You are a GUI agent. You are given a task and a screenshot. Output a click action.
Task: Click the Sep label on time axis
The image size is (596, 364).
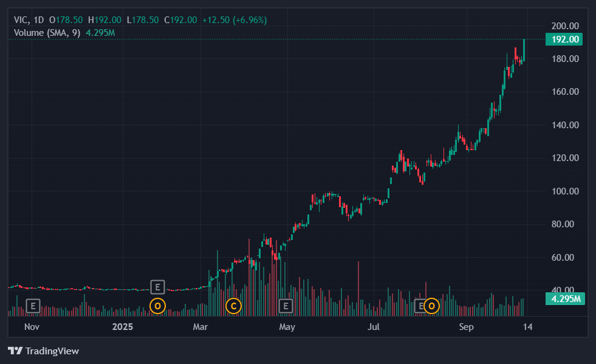tap(466, 327)
